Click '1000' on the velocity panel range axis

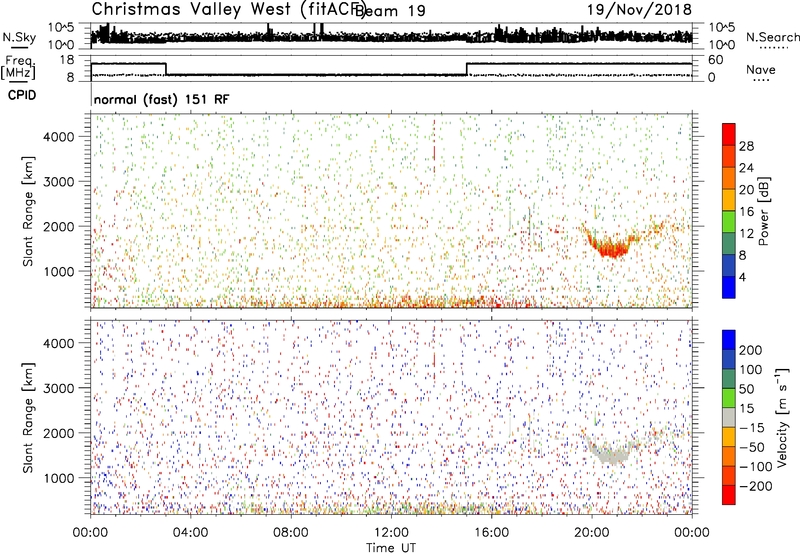click(59, 478)
